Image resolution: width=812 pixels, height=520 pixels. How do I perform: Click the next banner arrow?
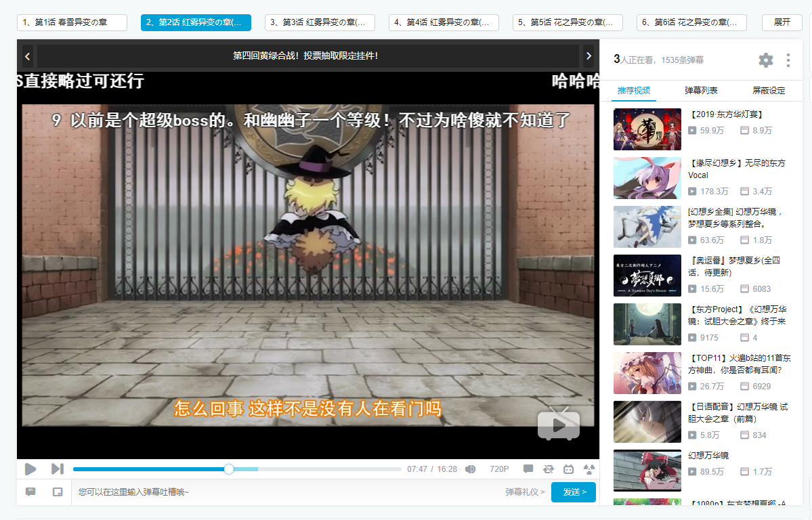coord(589,56)
